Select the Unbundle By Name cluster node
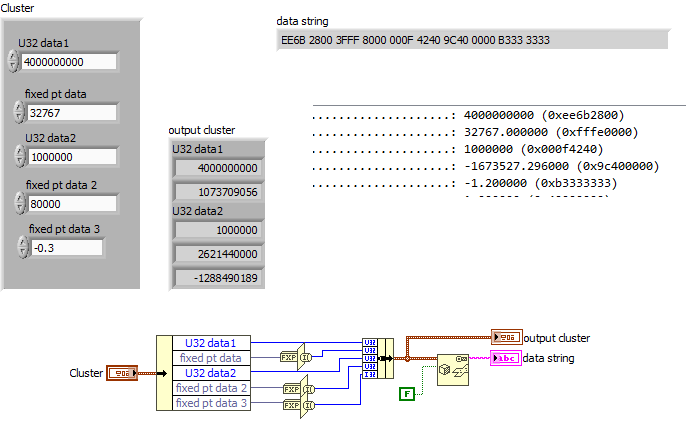 (x=203, y=373)
